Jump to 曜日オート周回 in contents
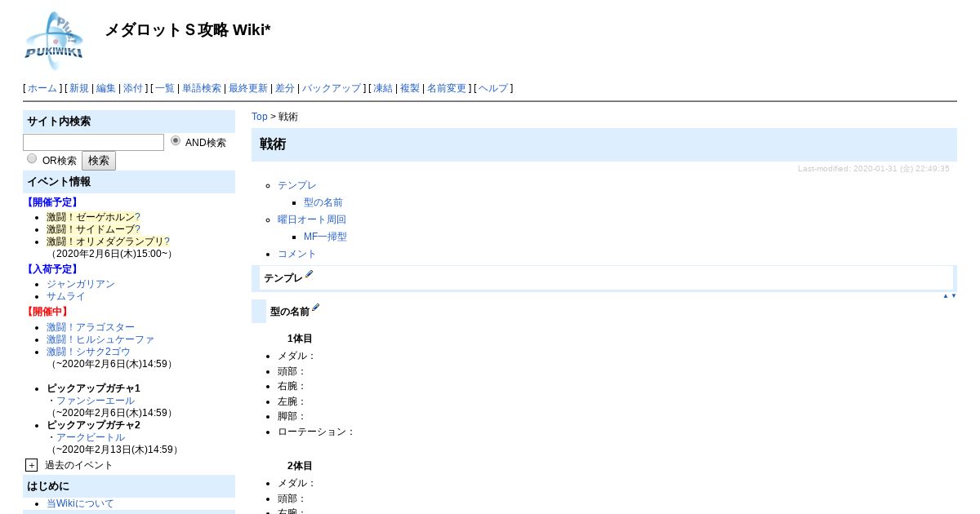980x514 pixels. [312, 219]
